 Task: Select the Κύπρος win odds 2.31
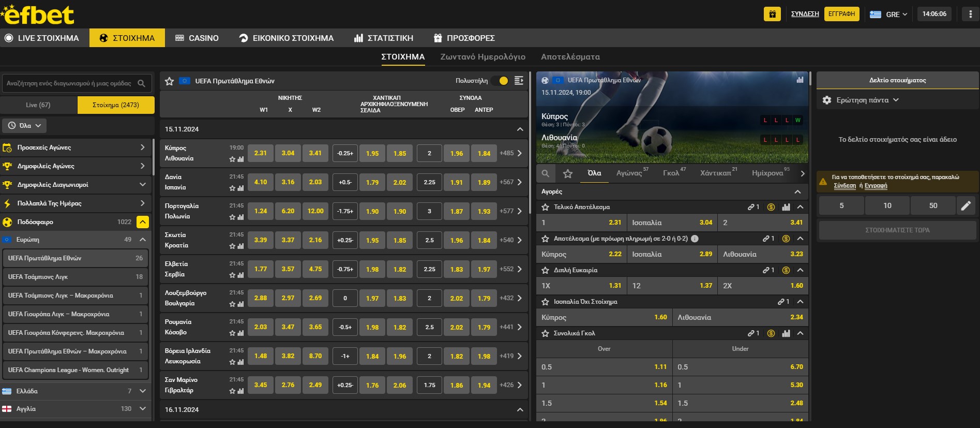[261, 153]
